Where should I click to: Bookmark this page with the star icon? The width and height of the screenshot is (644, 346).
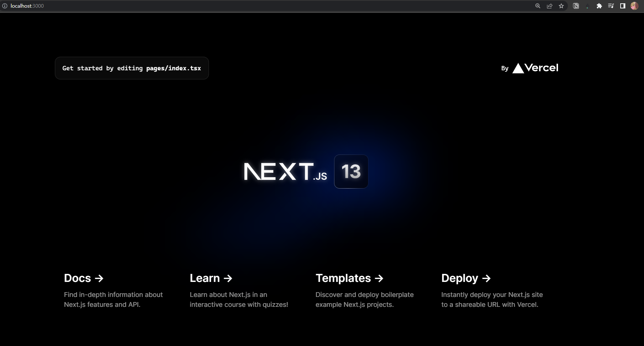coord(561,6)
